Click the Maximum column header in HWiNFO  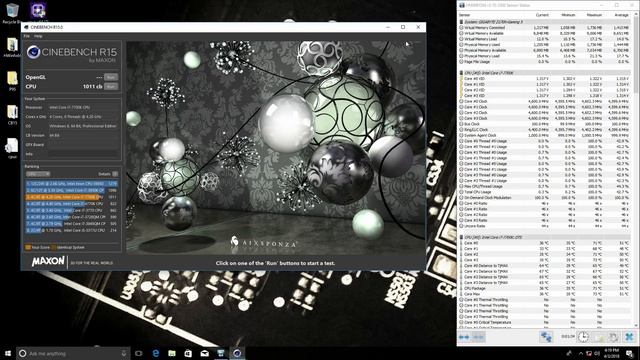point(594,15)
